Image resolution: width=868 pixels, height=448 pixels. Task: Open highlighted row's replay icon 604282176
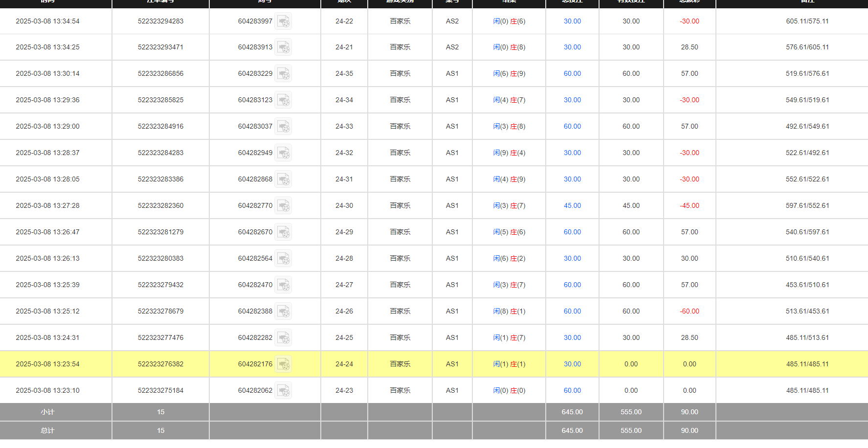click(283, 364)
